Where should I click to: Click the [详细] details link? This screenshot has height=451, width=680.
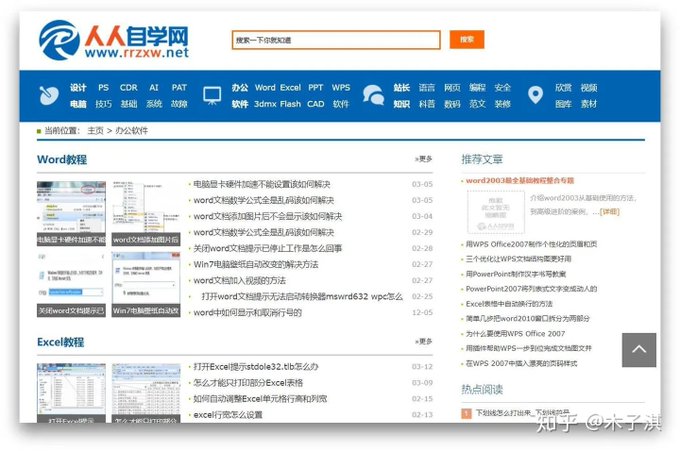[x=610, y=212]
